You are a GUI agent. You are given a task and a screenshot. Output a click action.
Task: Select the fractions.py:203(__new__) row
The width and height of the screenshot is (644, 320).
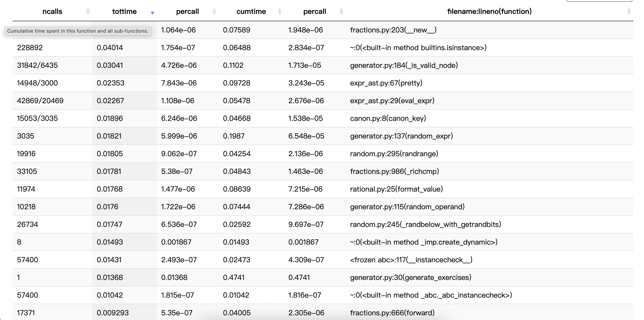pos(393,30)
